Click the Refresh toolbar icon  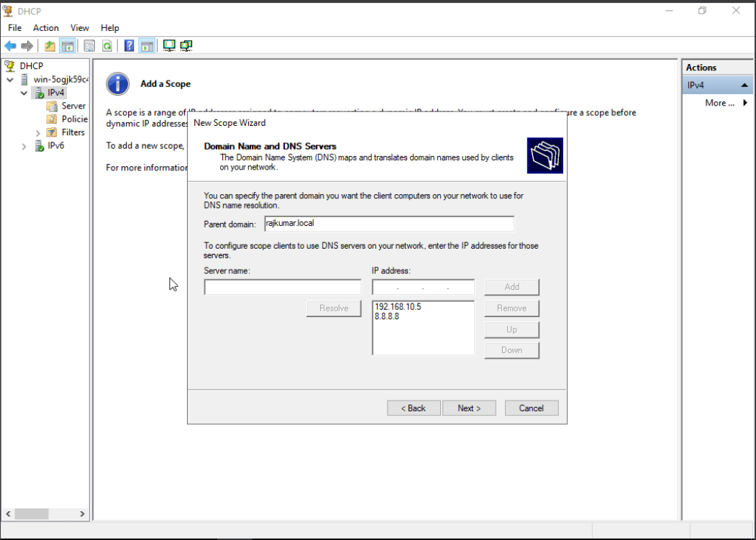click(107, 46)
